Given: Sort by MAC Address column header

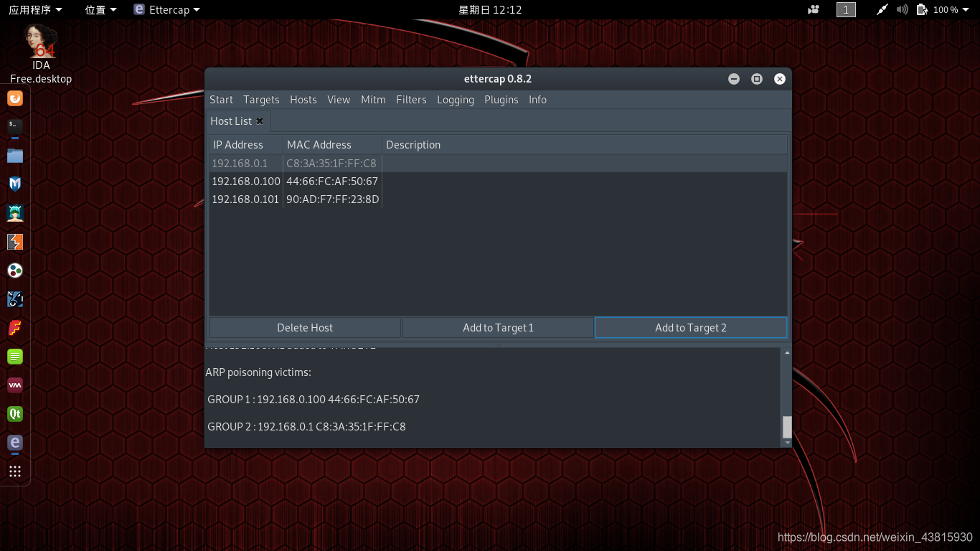Looking at the screenshot, I should 333,145.
